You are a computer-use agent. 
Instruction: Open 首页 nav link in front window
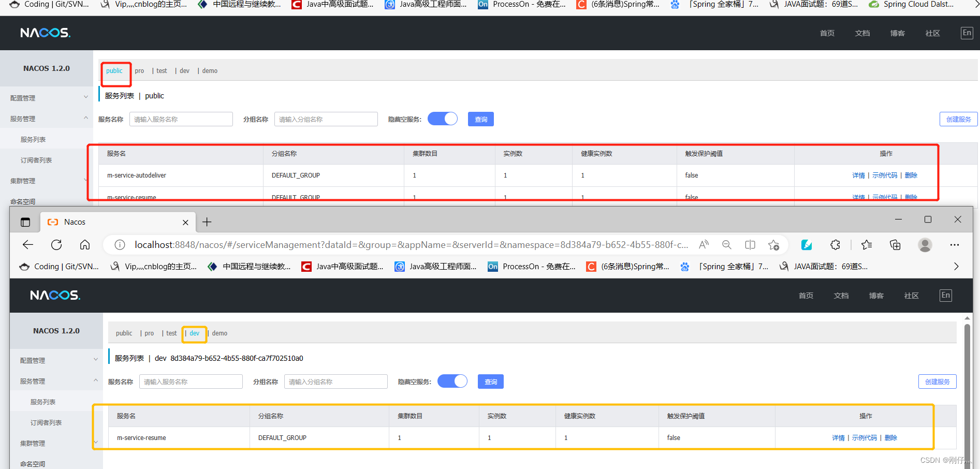click(x=806, y=296)
